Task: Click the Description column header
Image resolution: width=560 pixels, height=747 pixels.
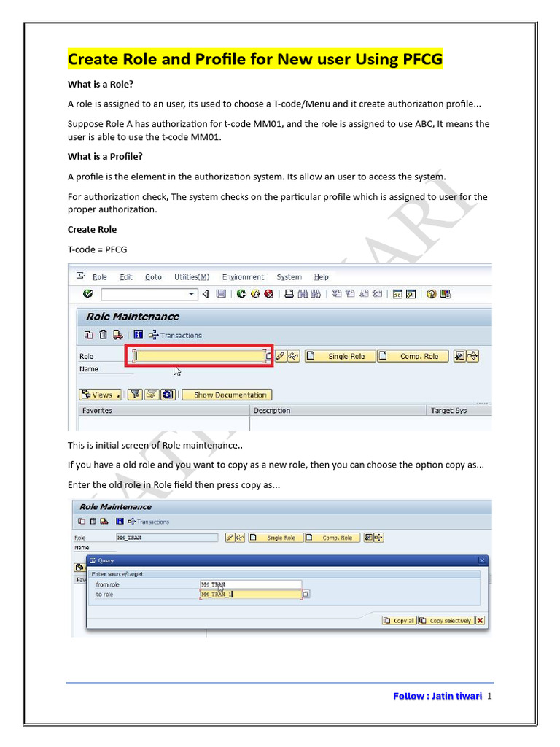Action: click(337, 410)
